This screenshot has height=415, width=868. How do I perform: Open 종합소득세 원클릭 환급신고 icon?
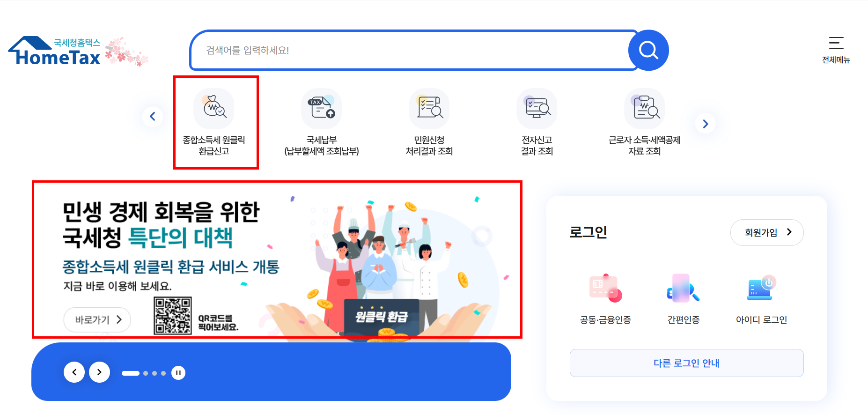[214, 122]
